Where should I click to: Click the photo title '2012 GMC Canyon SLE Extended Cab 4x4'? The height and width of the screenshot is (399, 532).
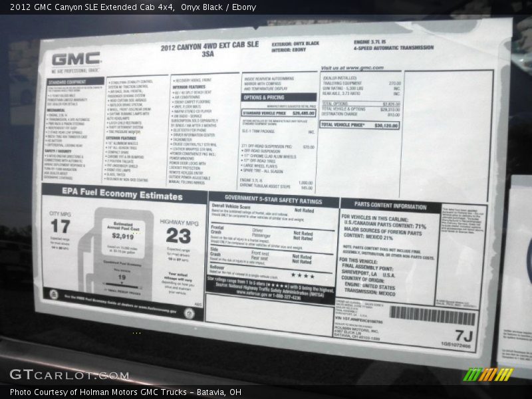pos(92,7)
